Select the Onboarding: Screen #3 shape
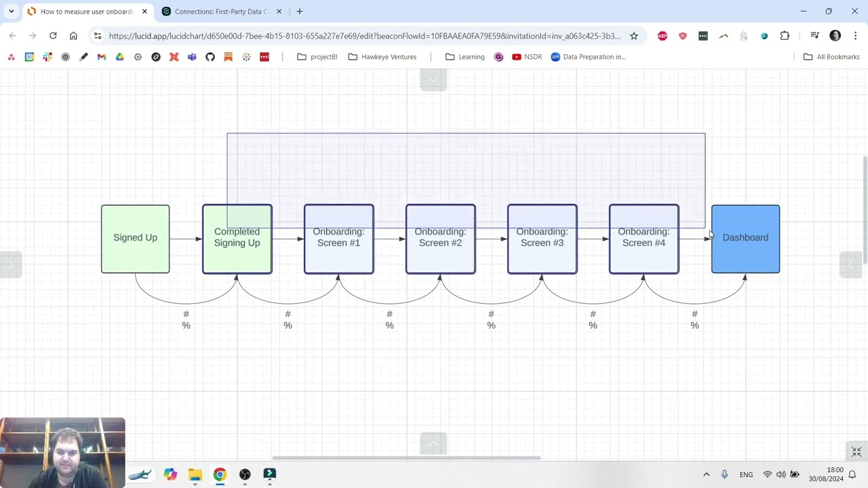The height and width of the screenshot is (488, 868). 542,239
